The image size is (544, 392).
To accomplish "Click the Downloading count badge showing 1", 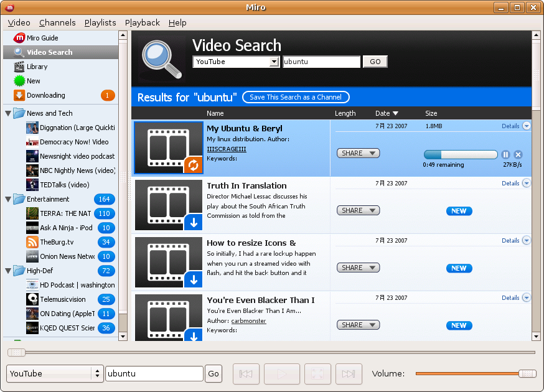I will (x=108, y=95).
